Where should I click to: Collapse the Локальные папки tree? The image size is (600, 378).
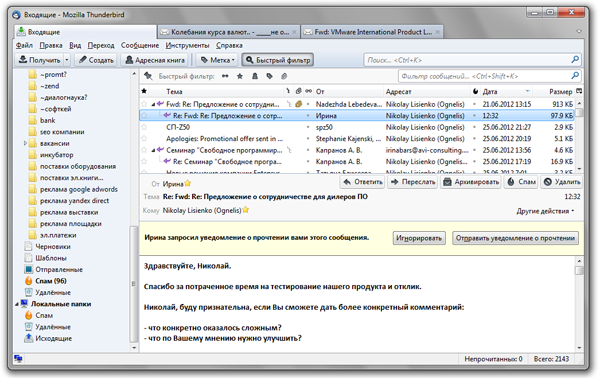pyautogui.click(x=16, y=304)
